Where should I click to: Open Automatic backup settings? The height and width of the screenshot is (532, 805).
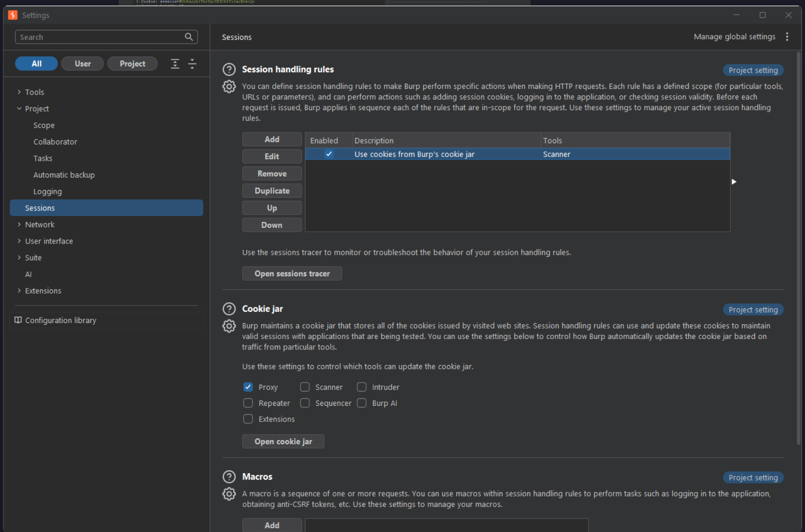tap(64, 175)
